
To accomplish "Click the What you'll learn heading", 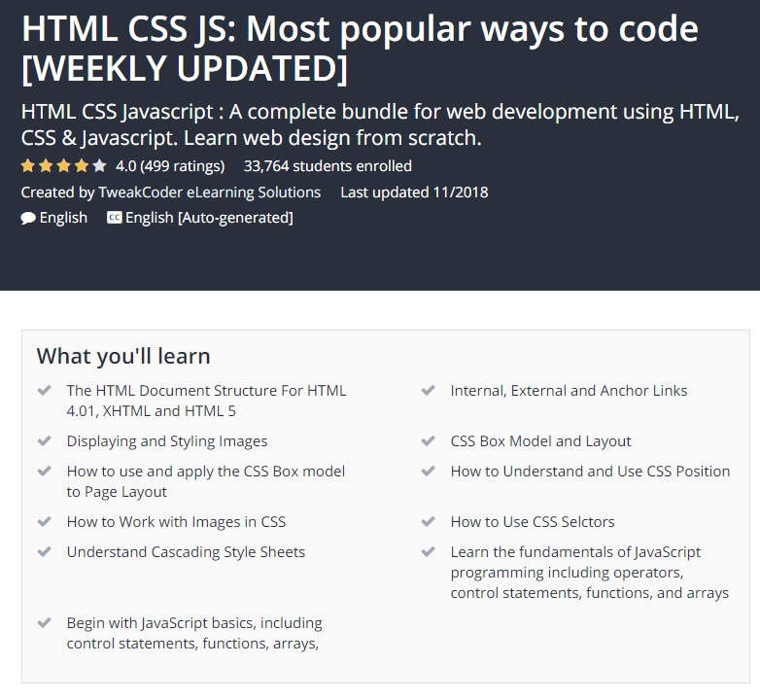I will 123,356.
